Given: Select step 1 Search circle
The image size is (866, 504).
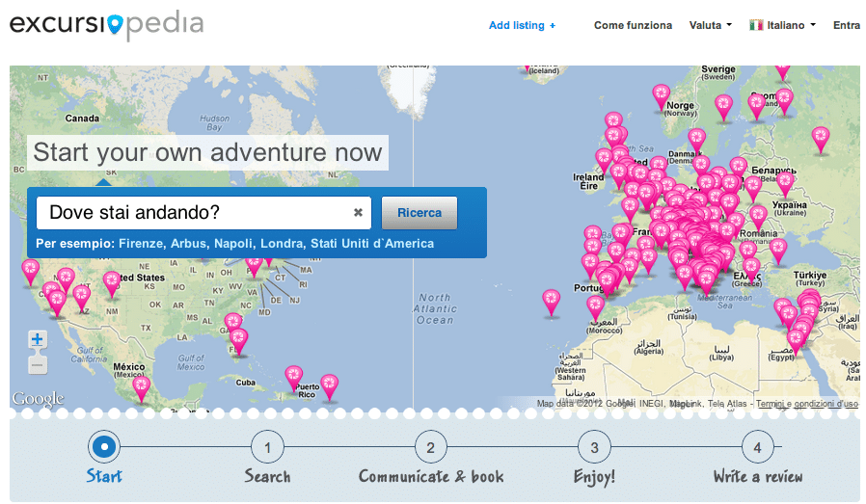Looking at the screenshot, I should tap(267, 447).
